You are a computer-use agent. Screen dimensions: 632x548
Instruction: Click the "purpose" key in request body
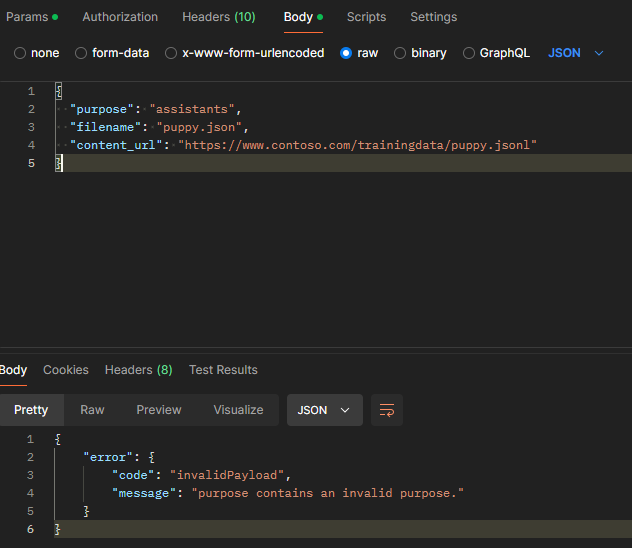[x=102, y=109]
